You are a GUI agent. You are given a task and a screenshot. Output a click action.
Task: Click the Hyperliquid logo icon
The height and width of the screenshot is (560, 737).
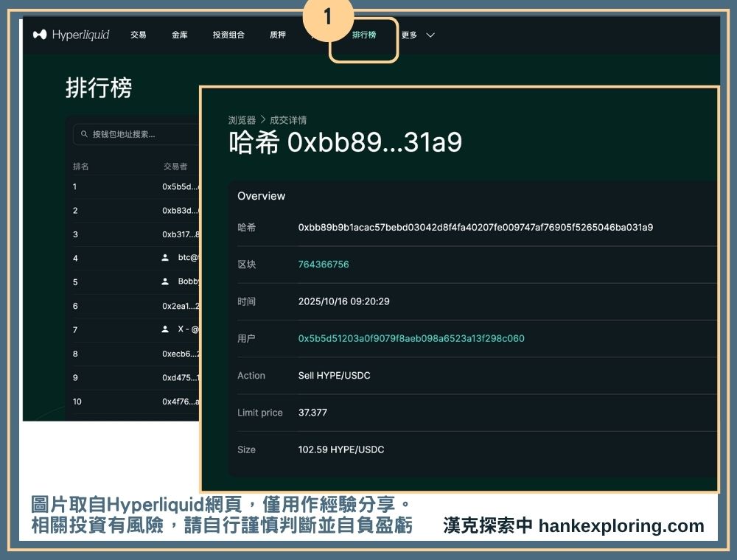click(40, 35)
